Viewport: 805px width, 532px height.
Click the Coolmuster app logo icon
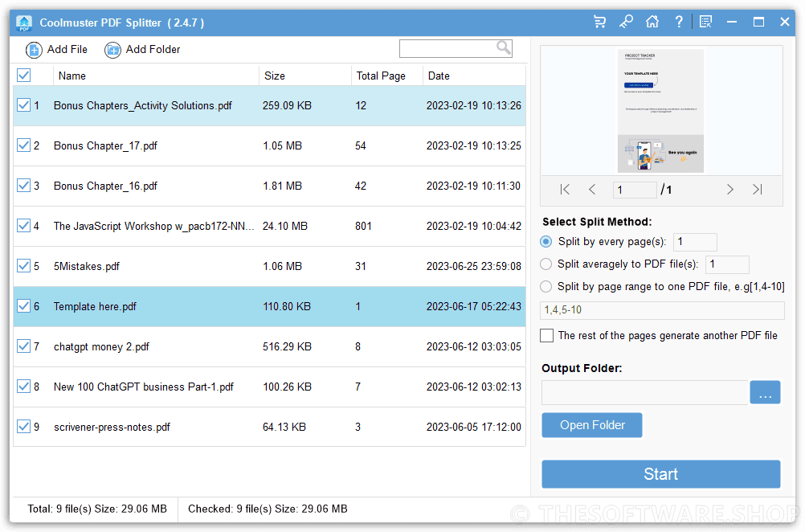point(23,23)
